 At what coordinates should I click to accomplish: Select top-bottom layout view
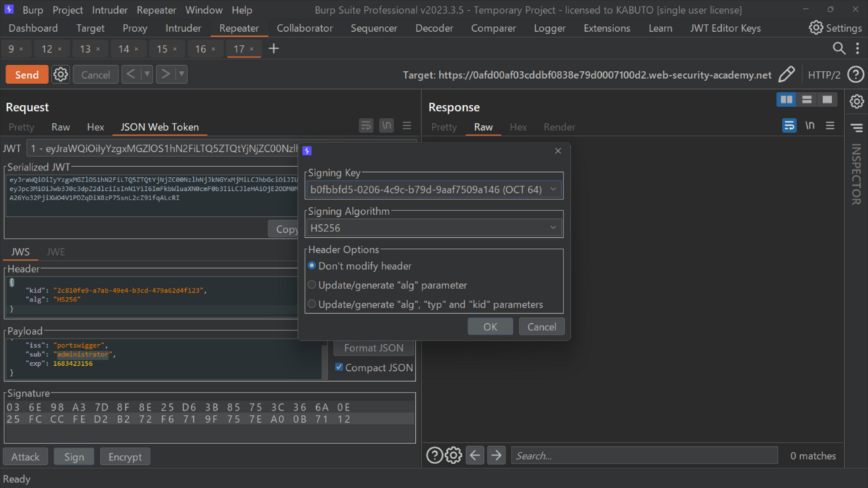click(807, 100)
